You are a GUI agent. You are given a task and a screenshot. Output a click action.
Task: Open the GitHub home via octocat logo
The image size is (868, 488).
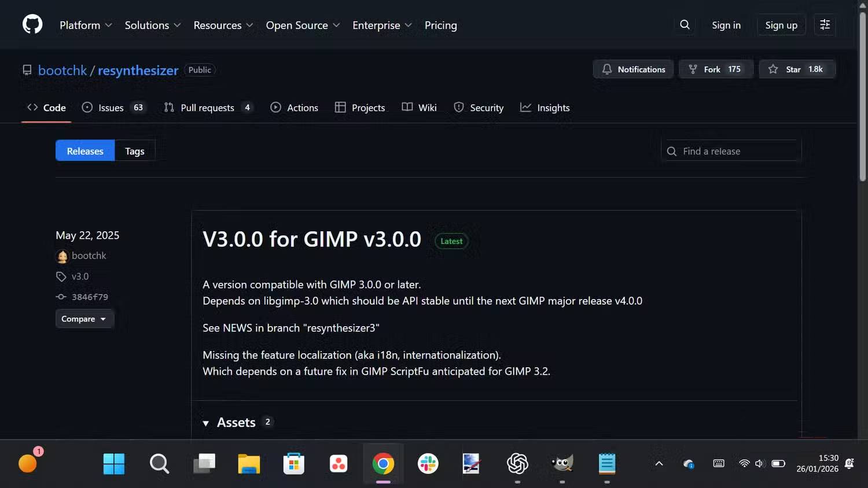(x=32, y=24)
